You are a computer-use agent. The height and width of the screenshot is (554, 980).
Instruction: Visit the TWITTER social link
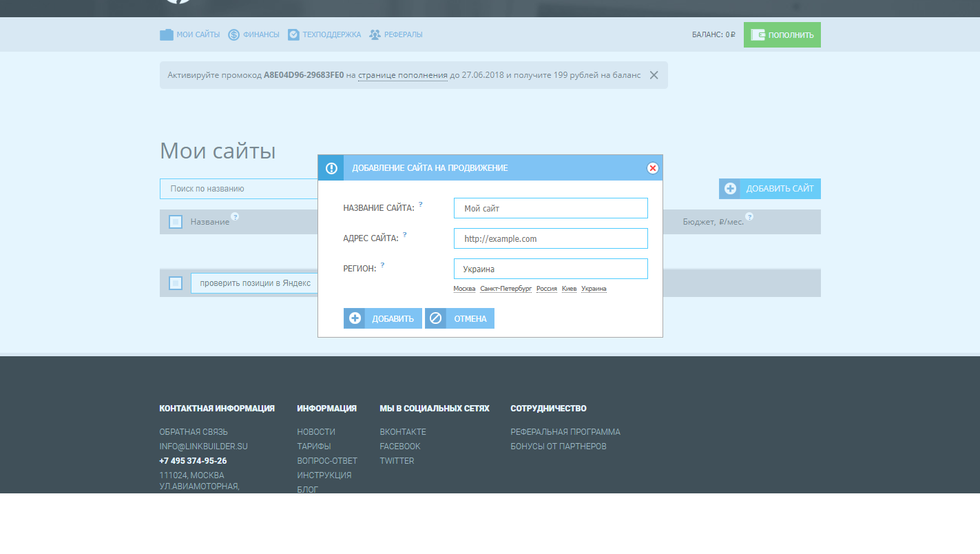point(397,461)
